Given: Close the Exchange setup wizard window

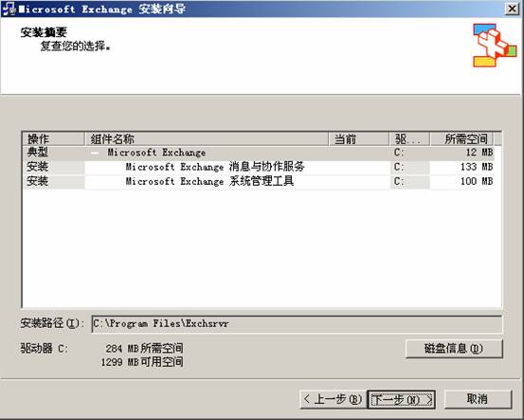Looking at the screenshot, I should (x=513, y=9).
